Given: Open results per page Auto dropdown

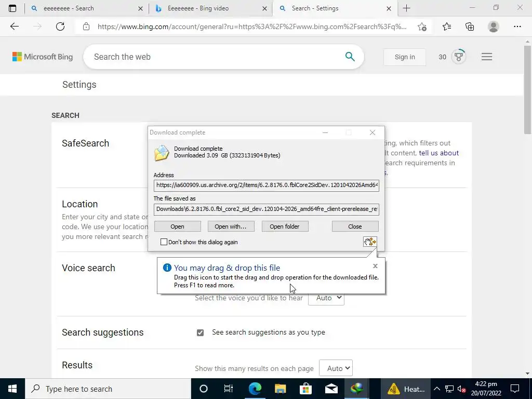Looking at the screenshot, I should click(x=336, y=368).
